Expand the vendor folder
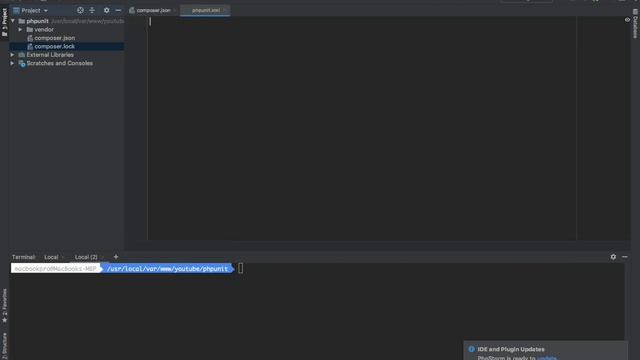Screen dimensions: 640x360 click(x=20, y=29)
